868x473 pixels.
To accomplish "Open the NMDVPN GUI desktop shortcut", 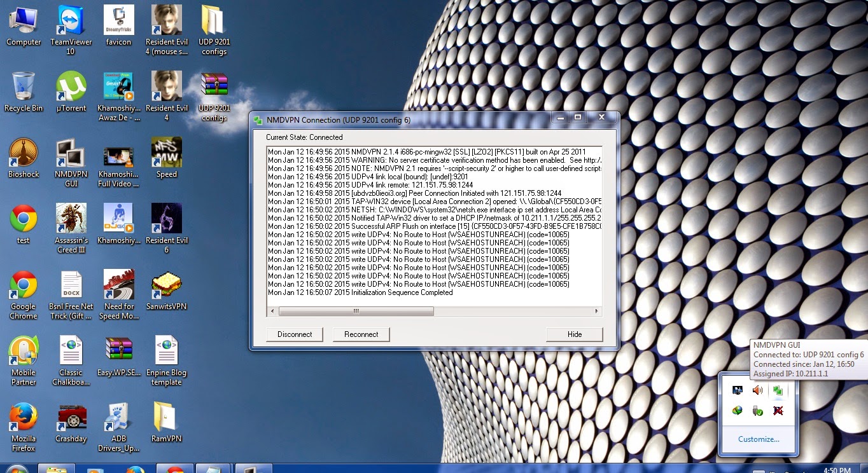I will pos(71,162).
